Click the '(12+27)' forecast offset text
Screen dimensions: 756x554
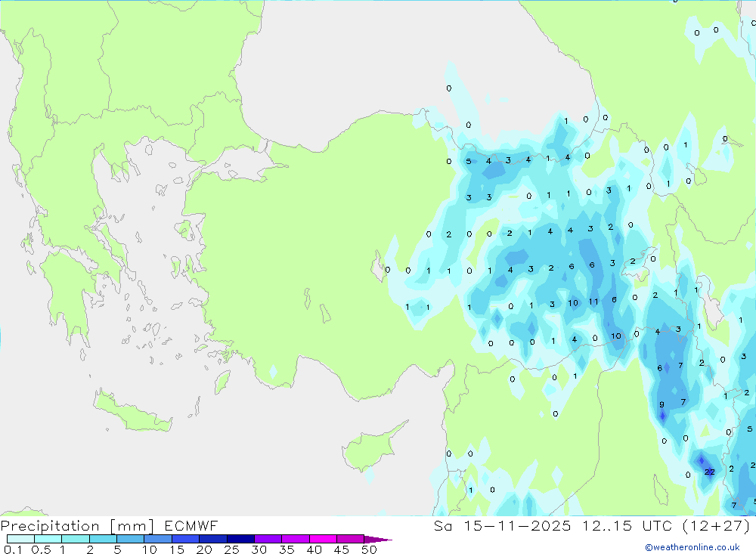(717, 526)
